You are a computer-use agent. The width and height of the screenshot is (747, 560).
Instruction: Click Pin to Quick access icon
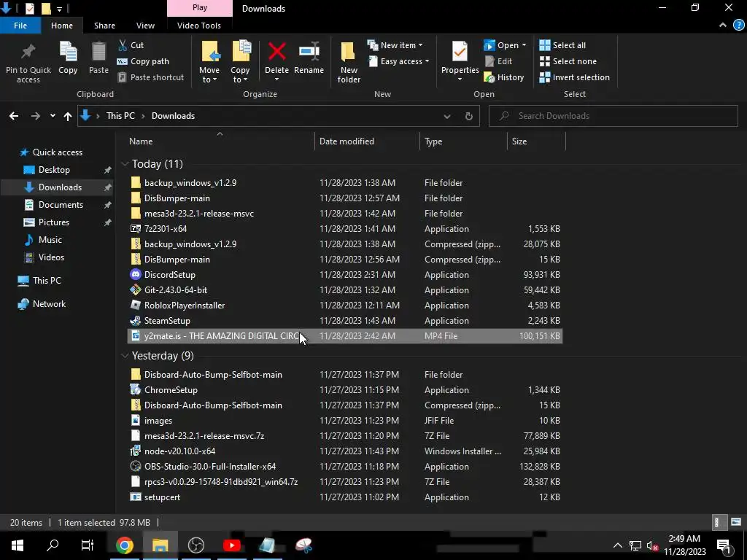point(28,52)
